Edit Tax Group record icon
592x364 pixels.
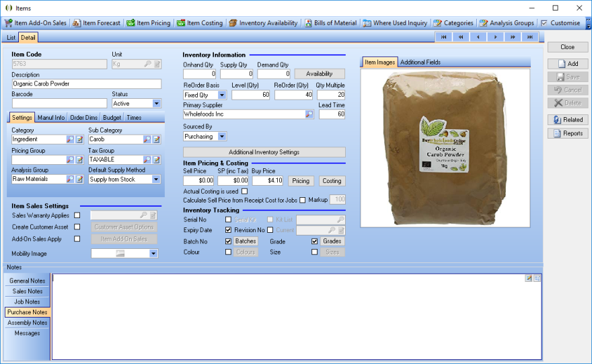156,159
